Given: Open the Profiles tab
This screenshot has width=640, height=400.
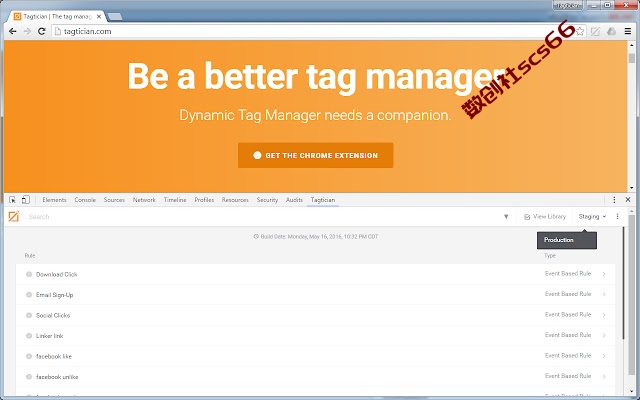Looking at the screenshot, I should pos(204,200).
